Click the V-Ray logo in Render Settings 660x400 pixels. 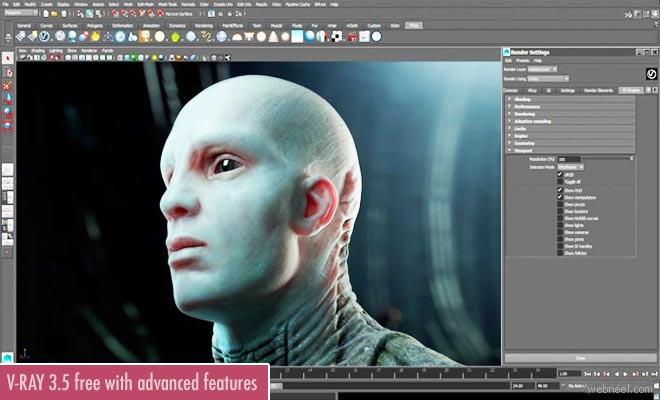point(651,74)
